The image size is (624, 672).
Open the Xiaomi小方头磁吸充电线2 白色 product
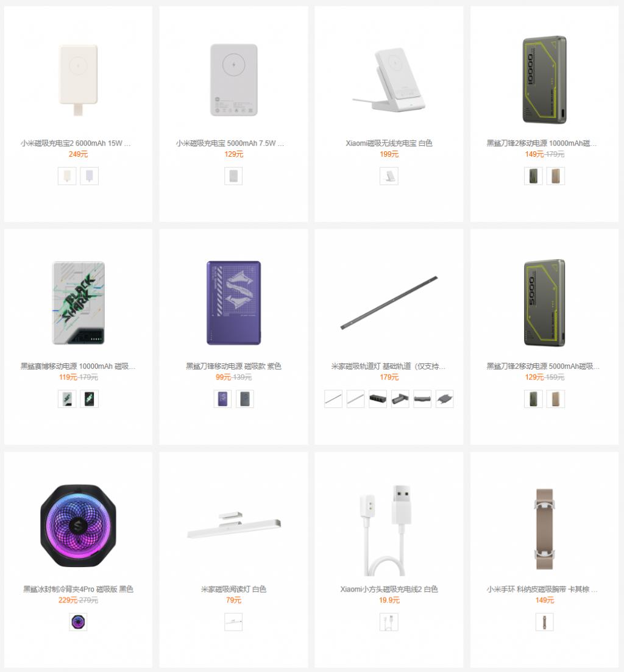(x=389, y=589)
